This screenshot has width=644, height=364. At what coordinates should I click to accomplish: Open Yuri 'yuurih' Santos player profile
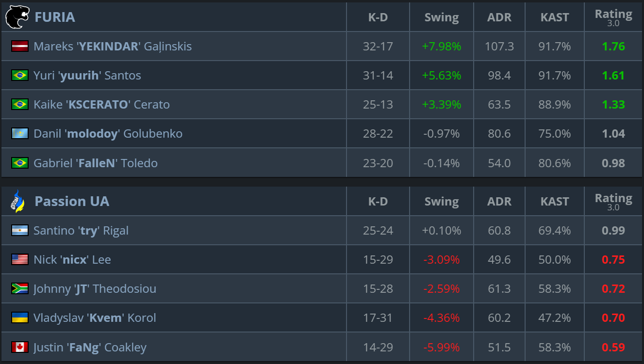pos(87,75)
